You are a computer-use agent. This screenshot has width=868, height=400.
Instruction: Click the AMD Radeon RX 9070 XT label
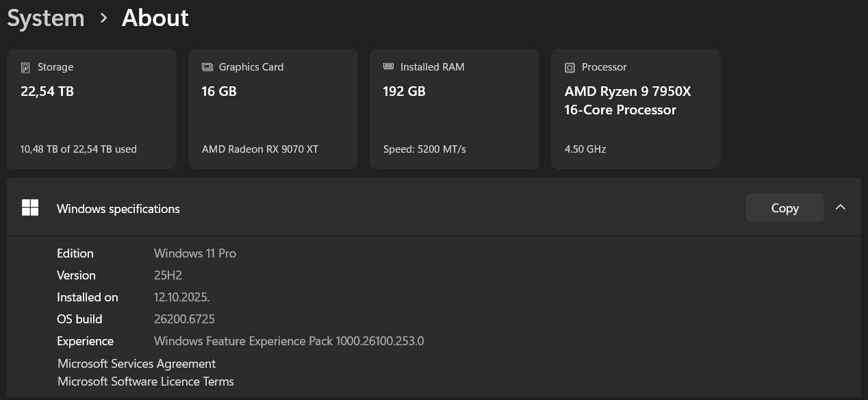[260, 149]
